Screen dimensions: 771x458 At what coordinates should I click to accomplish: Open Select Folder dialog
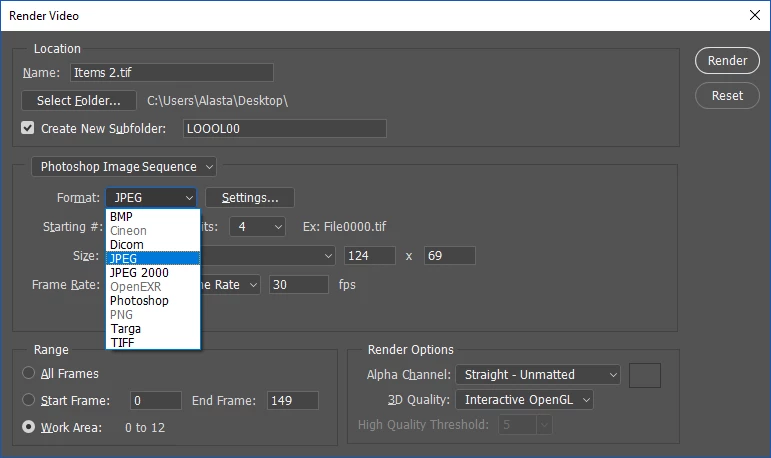[79, 100]
